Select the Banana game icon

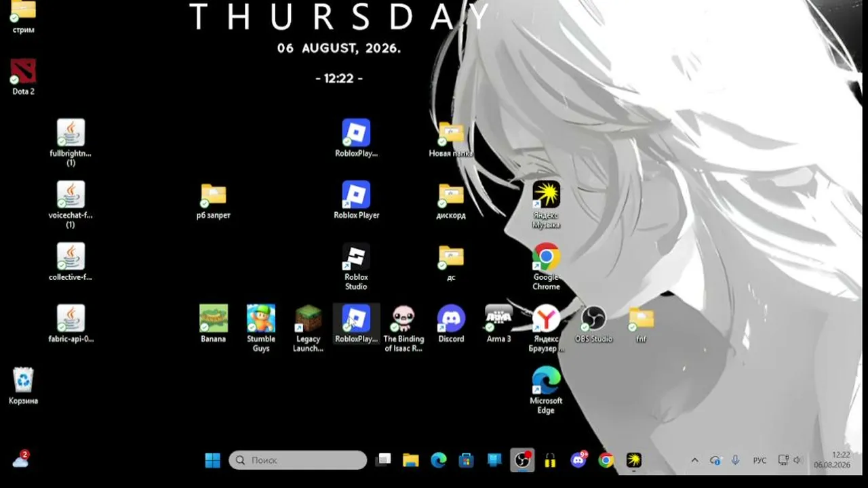tap(214, 323)
